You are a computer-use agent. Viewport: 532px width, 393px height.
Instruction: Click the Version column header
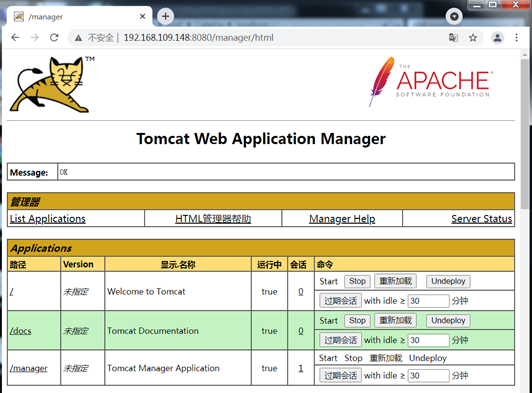[78, 264]
